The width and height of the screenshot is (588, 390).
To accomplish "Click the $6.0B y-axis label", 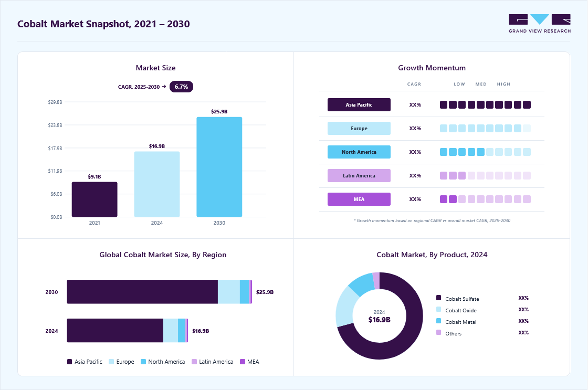I will pyautogui.click(x=56, y=194).
